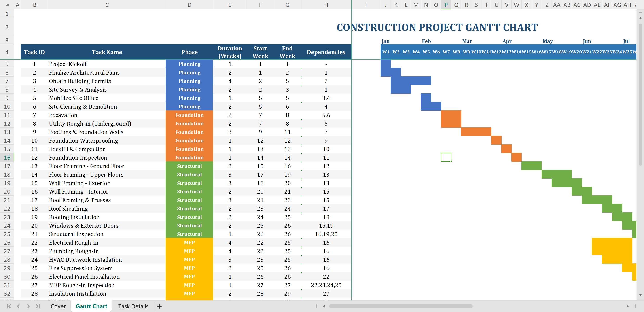Click the vertical scroll up arrow

point(640,18)
